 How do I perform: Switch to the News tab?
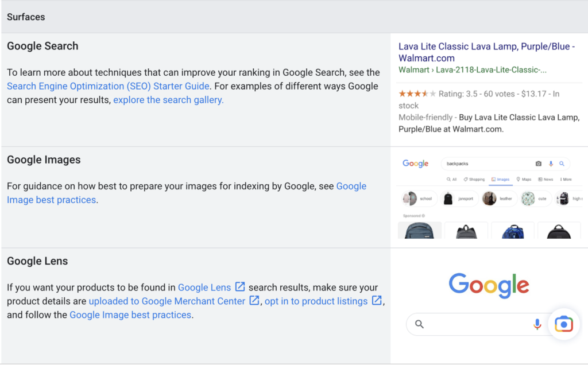(x=546, y=180)
